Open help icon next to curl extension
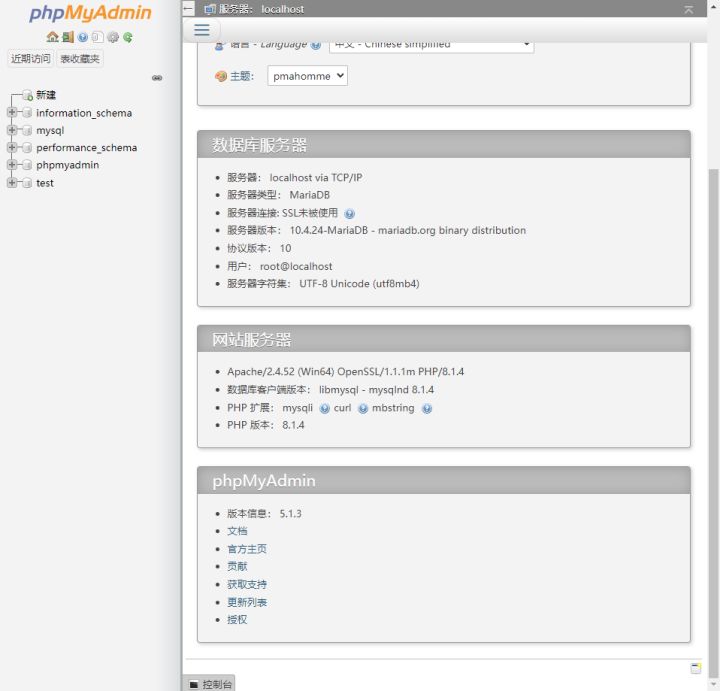Screen dimensions: 720x691 [x=363, y=409]
